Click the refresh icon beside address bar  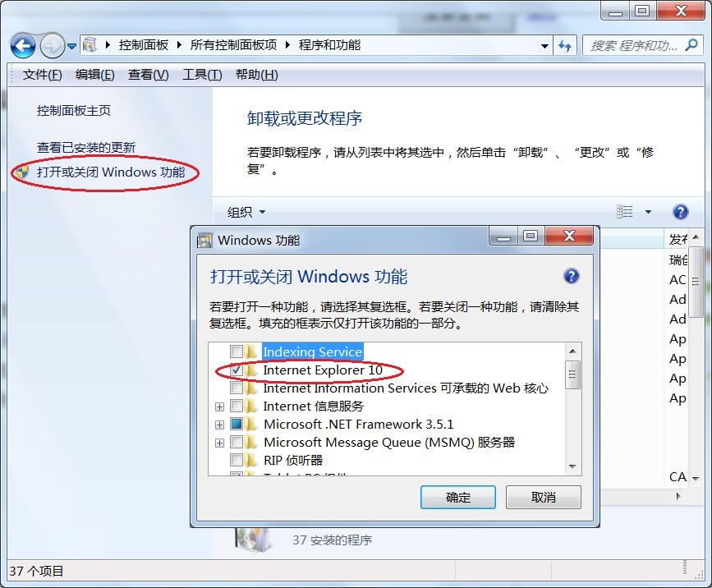565,45
